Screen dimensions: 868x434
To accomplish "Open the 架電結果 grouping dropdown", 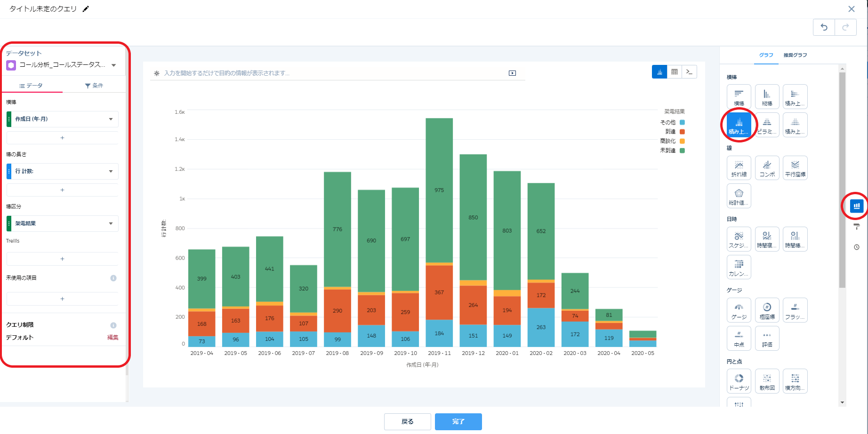I will tap(111, 223).
